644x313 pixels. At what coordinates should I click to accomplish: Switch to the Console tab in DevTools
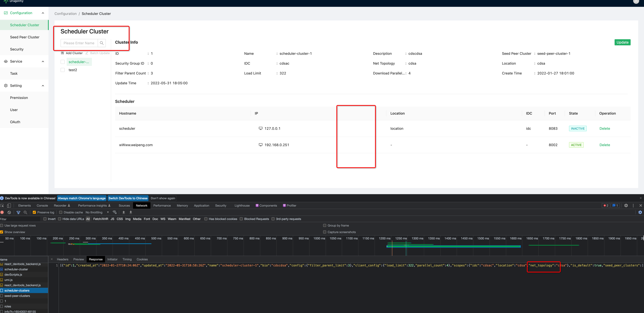(x=42, y=205)
